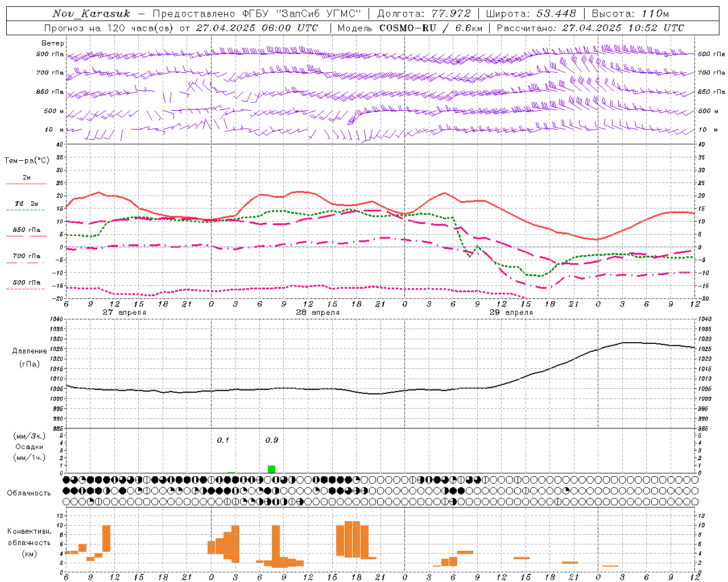Click the 0.9 precipitation amount value
728x582 pixels.
pos(272,440)
